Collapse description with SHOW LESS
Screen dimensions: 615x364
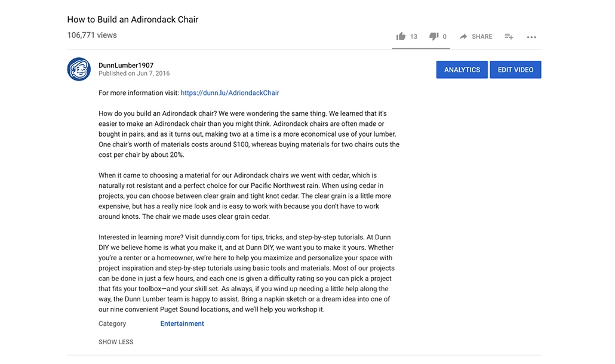116,342
